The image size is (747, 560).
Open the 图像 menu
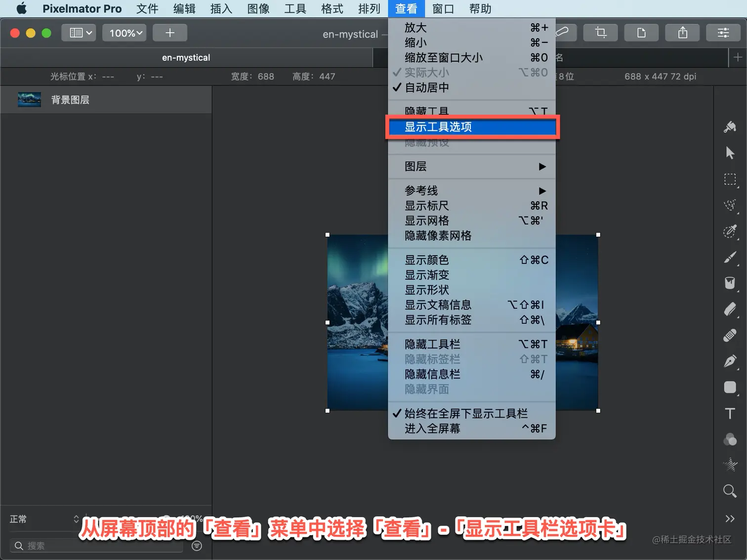point(258,8)
